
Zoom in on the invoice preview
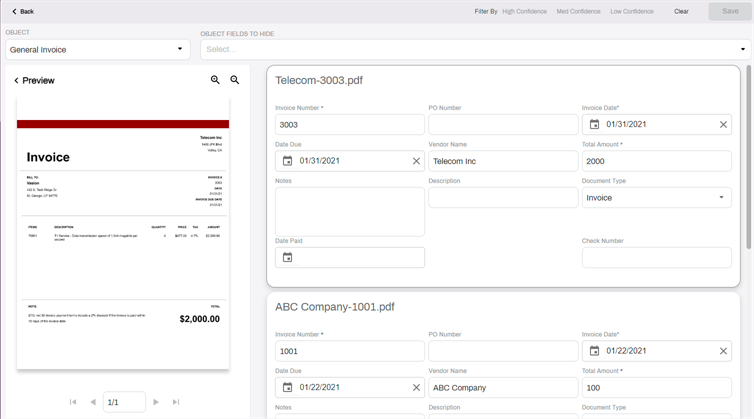coord(215,80)
